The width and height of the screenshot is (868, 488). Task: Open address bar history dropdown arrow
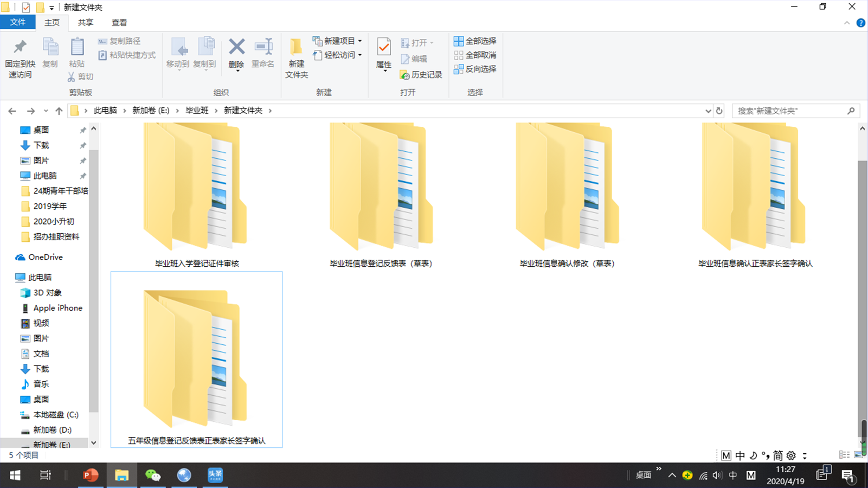(x=708, y=111)
